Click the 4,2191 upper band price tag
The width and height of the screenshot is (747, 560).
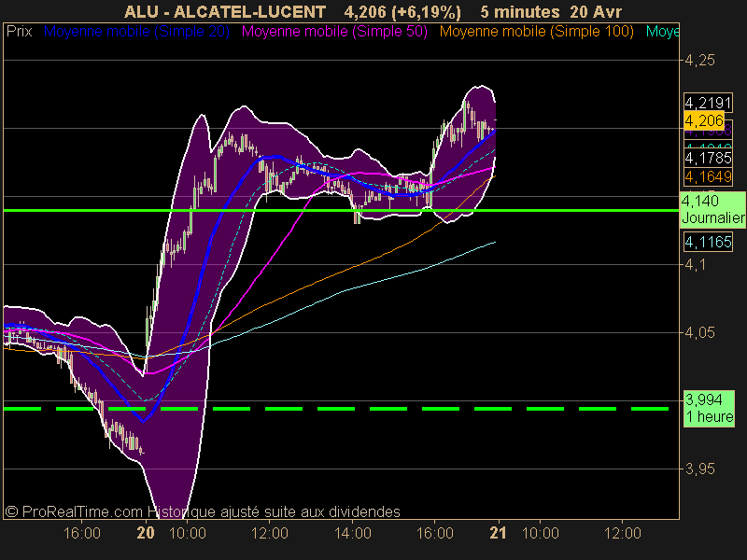tap(708, 103)
